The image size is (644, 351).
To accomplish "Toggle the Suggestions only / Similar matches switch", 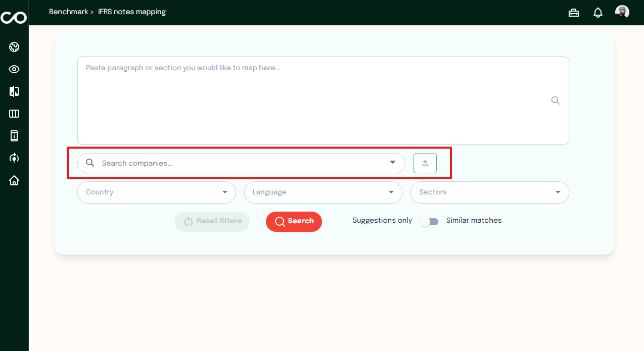I will [x=429, y=221].
